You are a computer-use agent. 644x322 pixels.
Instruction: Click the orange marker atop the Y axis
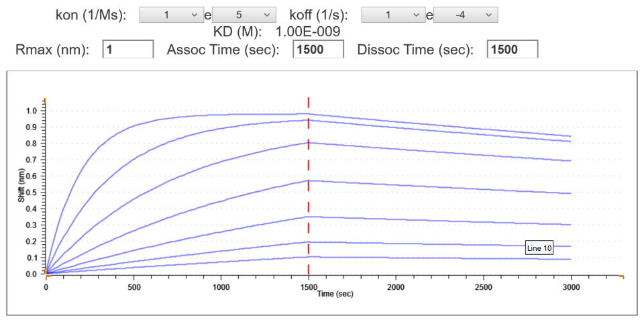[44, 100]
